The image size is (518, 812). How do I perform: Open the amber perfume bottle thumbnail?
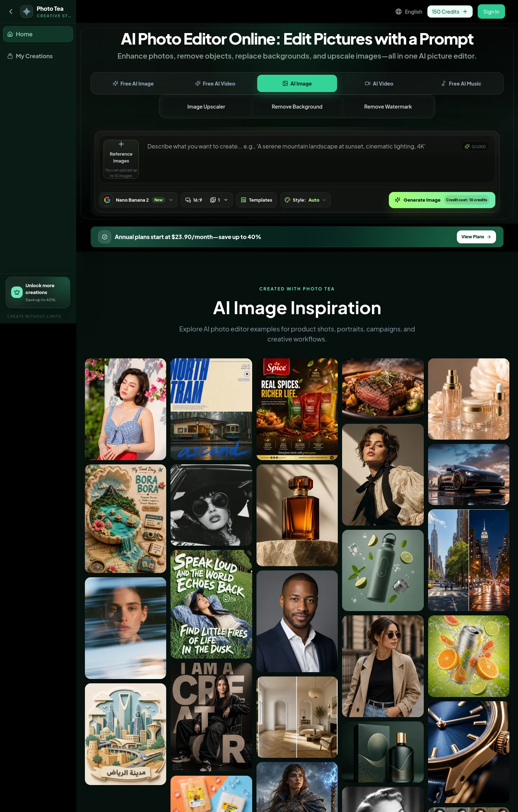(297, 515)
